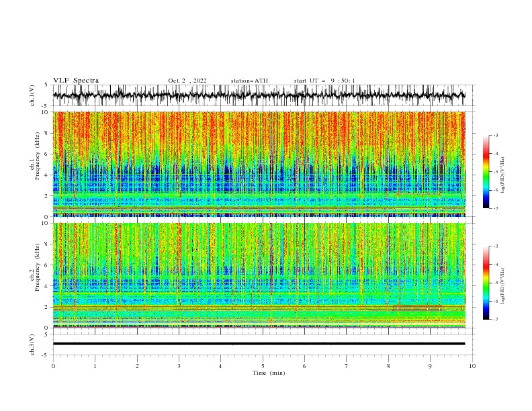Image resolution: width=532 pixels, height=411 pixels.
Task: Click the upper log(PSD)(V²/Hz) colorbar label
Action: click(504, 175)
